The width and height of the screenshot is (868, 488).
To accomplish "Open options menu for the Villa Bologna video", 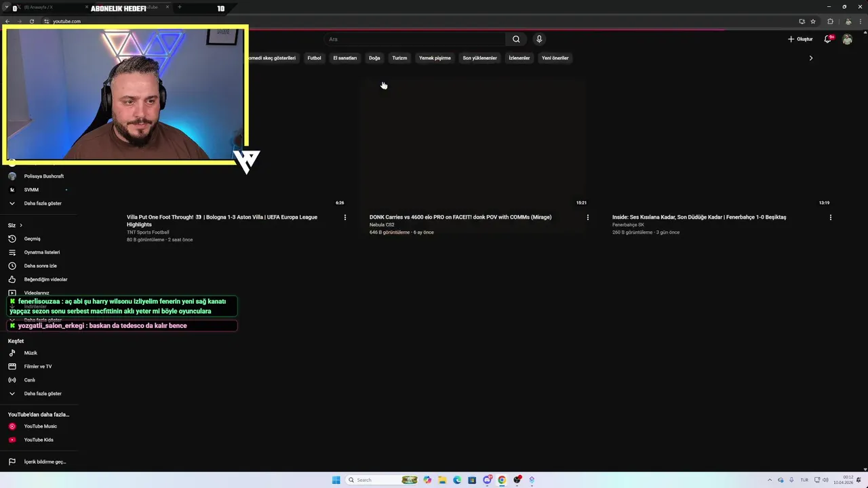I will pyautogui.click(x=344, y=218).
